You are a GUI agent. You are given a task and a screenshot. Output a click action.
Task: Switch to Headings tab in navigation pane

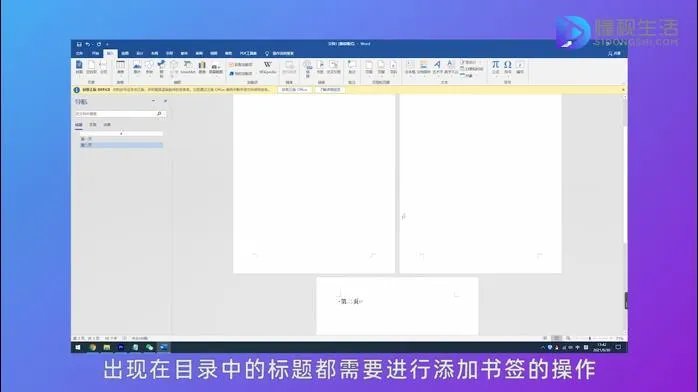pos(79,125)
